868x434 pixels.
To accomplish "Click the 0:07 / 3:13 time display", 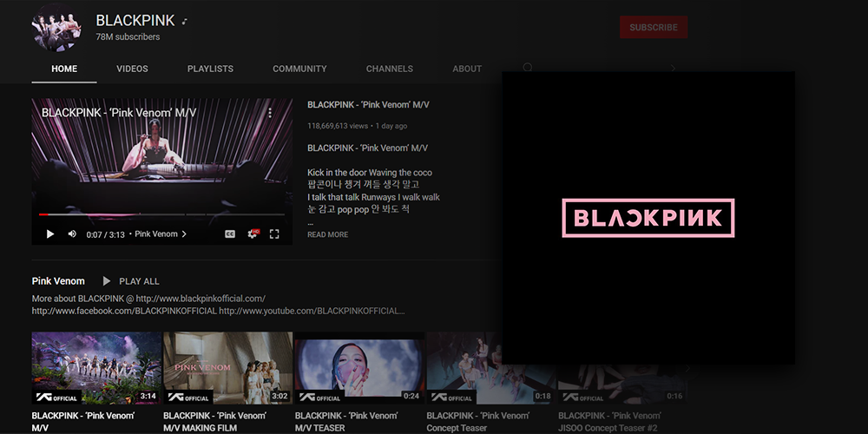I will click(105, 234).
